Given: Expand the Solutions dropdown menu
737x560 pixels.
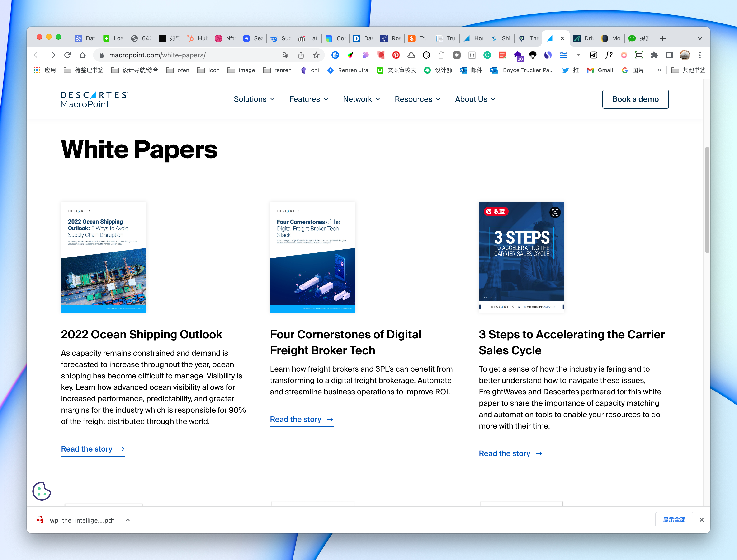Looking at the screenshot, I should pyautogui.click(x=254, y=99).
